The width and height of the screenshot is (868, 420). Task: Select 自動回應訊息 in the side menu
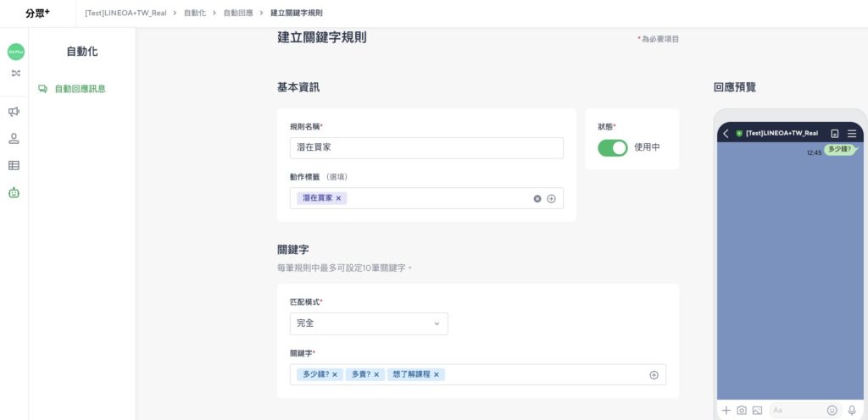[80, 89]
